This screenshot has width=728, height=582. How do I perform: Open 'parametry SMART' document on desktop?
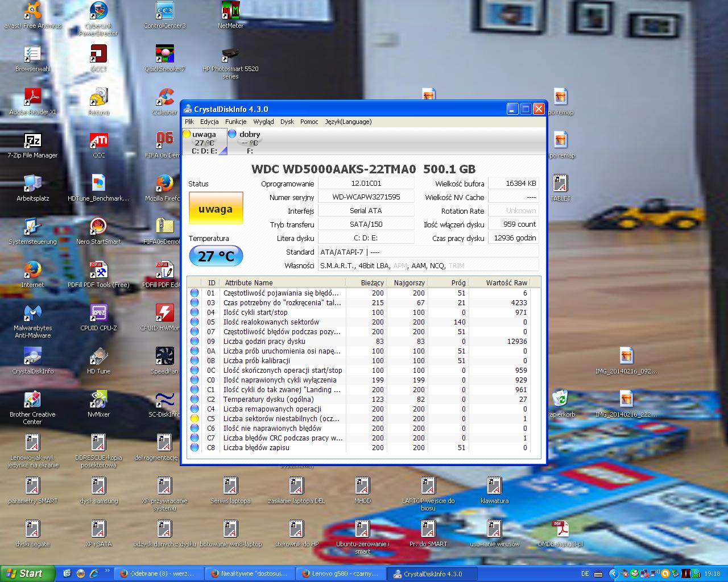coord(33,490)
